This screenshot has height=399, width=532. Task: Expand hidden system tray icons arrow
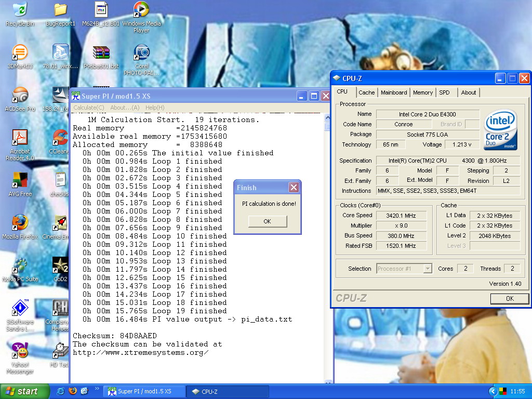(x=493, y=392)
